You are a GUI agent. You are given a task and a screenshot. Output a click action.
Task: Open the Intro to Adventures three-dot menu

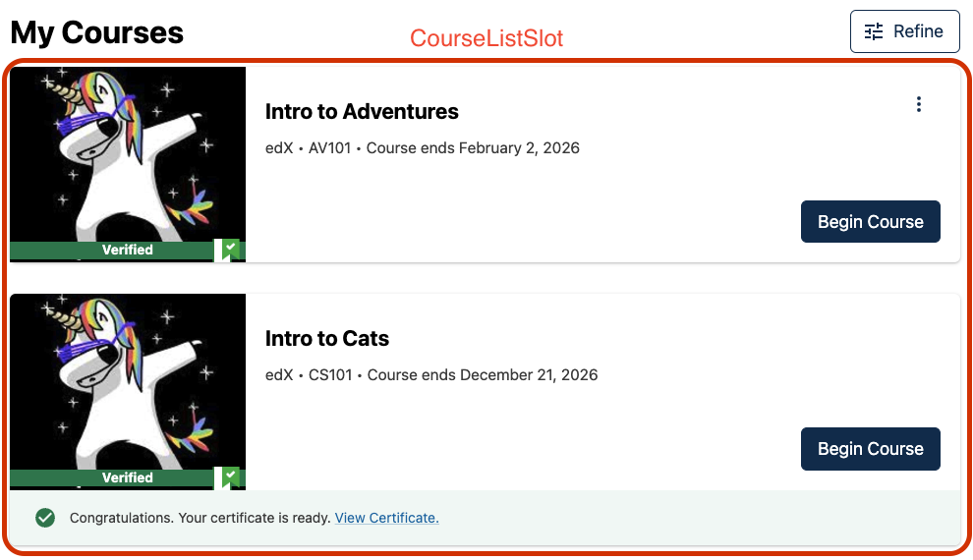[x=919, y=104]
